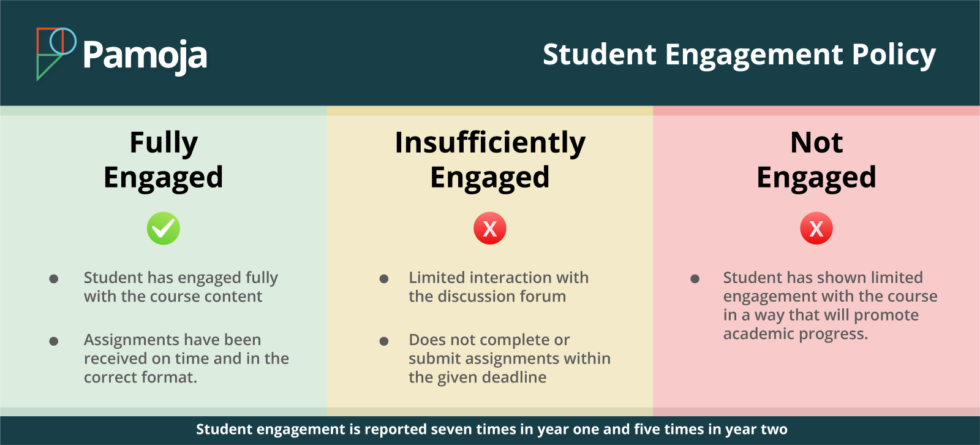Click the bullet beside "Student has shown limited"
This screenshot has height=445, width=980.
click(x=695, y=279)
